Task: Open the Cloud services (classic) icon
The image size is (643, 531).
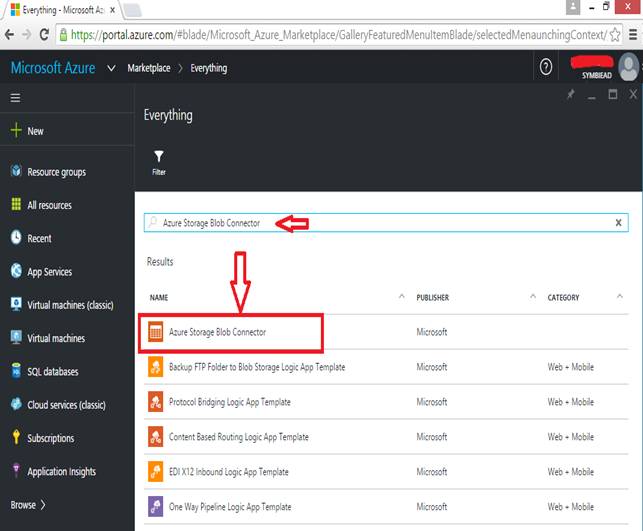Action: click(x=16, y=404)
